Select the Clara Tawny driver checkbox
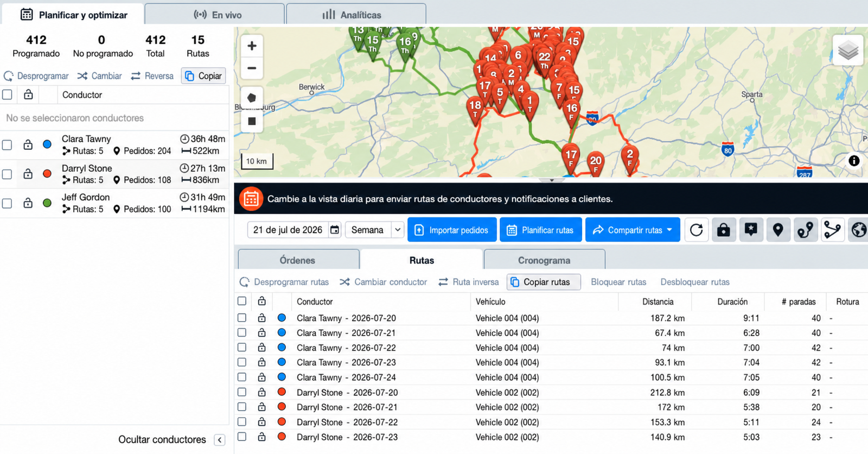The width and height of the screenshot is (868, 454). click(x=7, y=145)
